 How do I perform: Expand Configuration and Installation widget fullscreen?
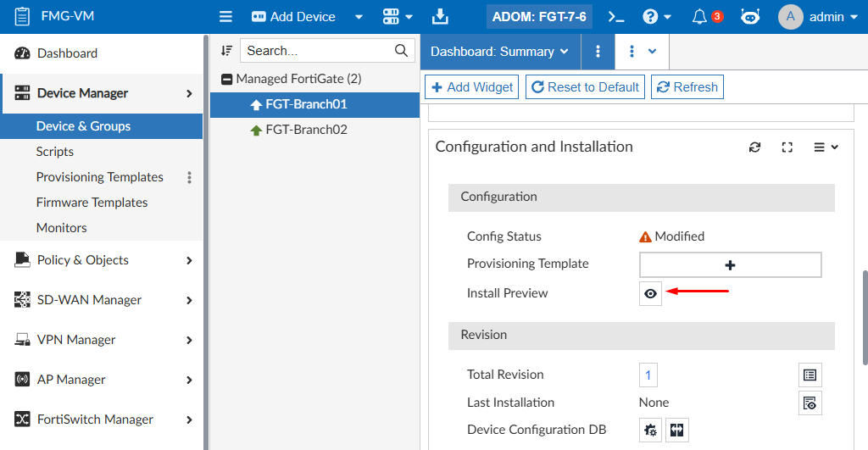[787, 147]
